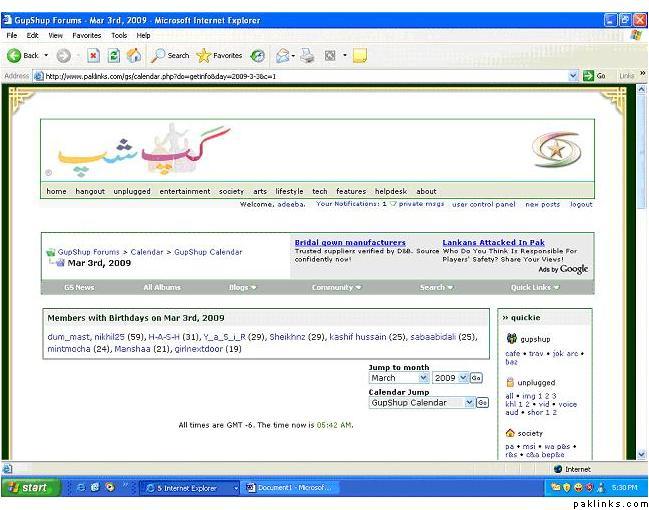
Task: Open the user control panel link
Action: point(484,204)
